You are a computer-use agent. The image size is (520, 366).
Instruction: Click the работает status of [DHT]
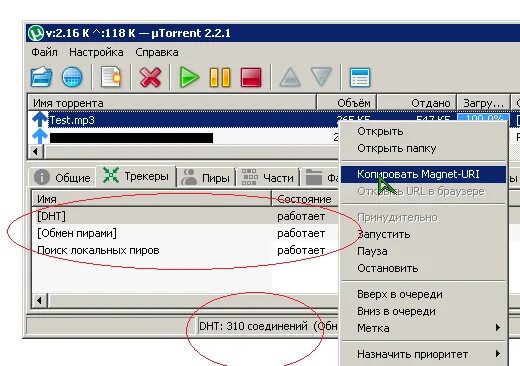[x=301, y=216]
